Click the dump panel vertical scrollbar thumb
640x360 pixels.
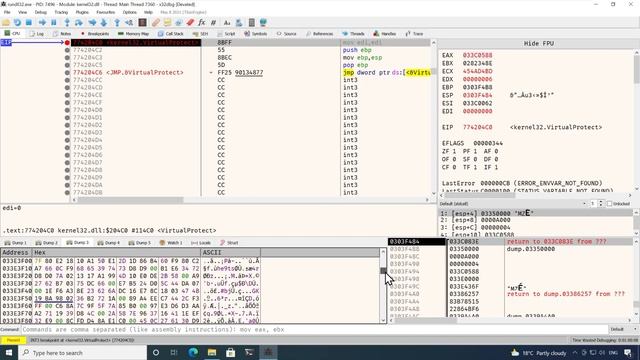(383, 271)
